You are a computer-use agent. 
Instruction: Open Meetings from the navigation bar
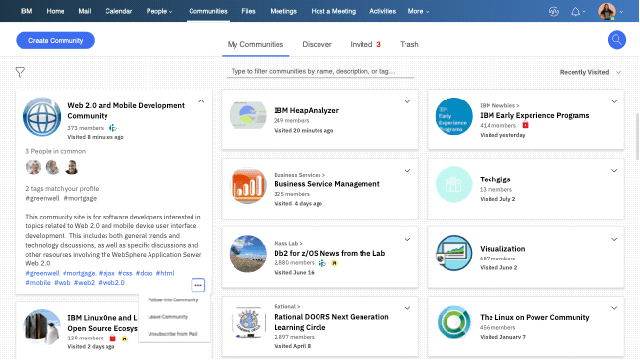point(283,11)
